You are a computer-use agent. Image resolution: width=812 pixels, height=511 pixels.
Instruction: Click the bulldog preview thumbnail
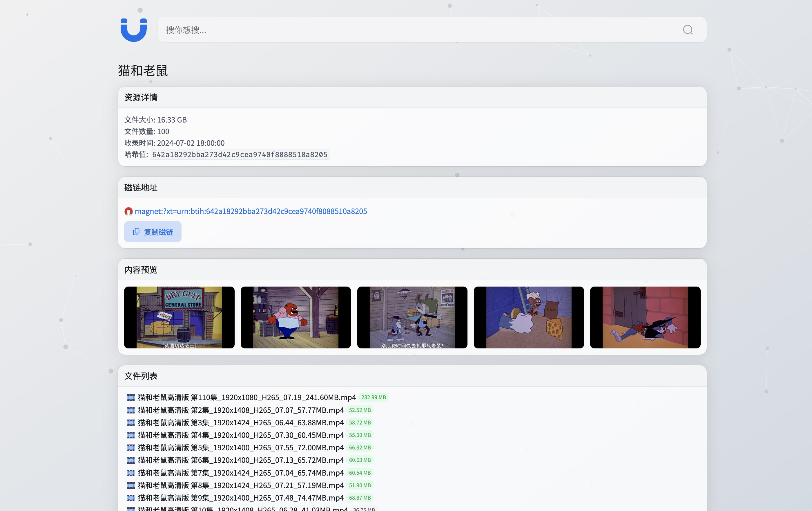pos(296,317)
